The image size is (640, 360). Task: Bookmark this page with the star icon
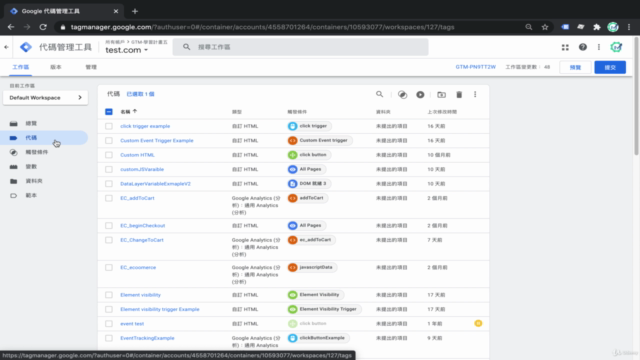click(545, 27)
